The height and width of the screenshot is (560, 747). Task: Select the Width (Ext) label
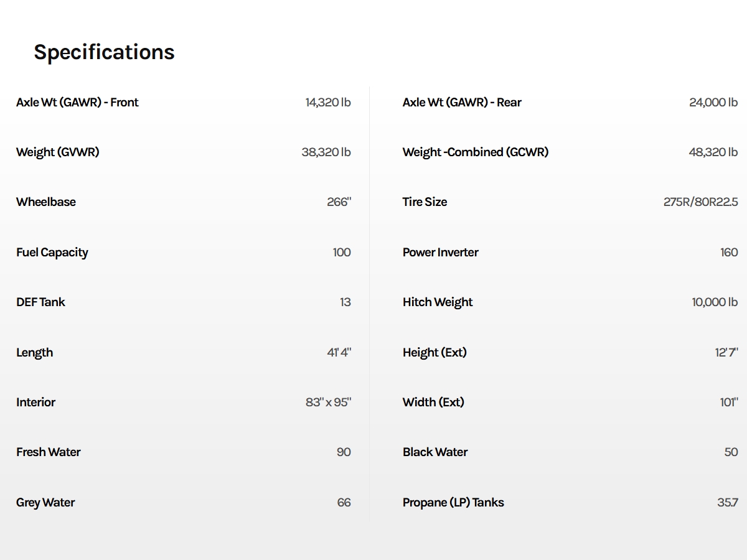(x=433, y=403)
